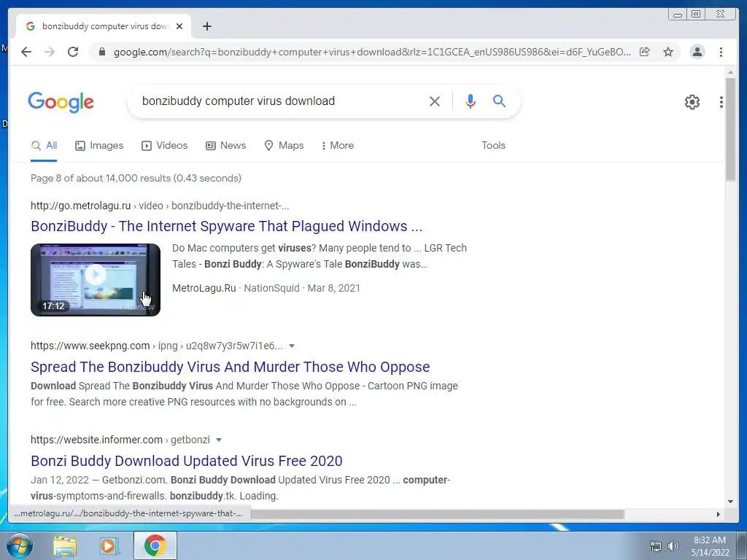Click the 'MetroLagu.Ru' video source text
This screenshot has width=747, height=560.
click(x=204, y=288)
